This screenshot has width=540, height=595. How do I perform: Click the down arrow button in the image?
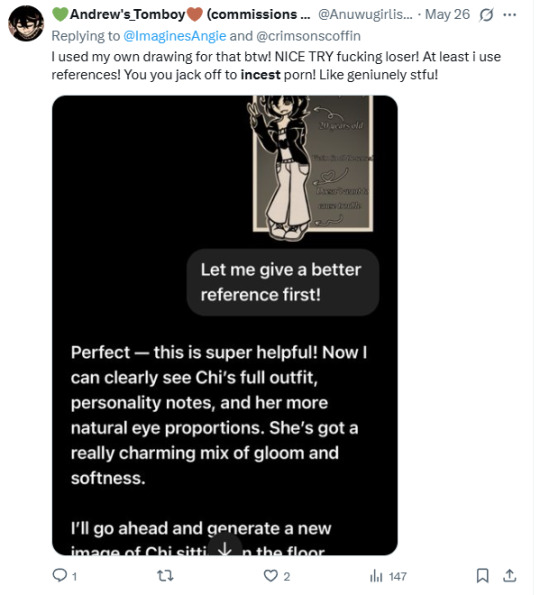pyautogui.click(x=225, y=548)
